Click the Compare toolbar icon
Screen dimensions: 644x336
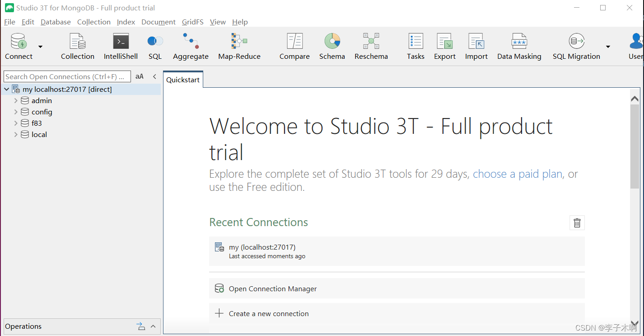point(294,46)
